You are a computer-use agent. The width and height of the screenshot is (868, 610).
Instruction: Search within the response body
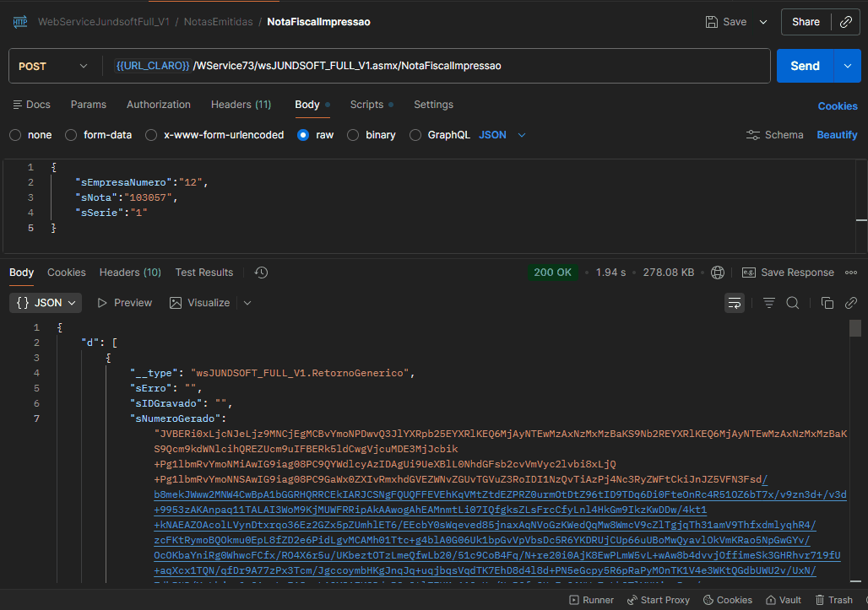coord(792,303)
